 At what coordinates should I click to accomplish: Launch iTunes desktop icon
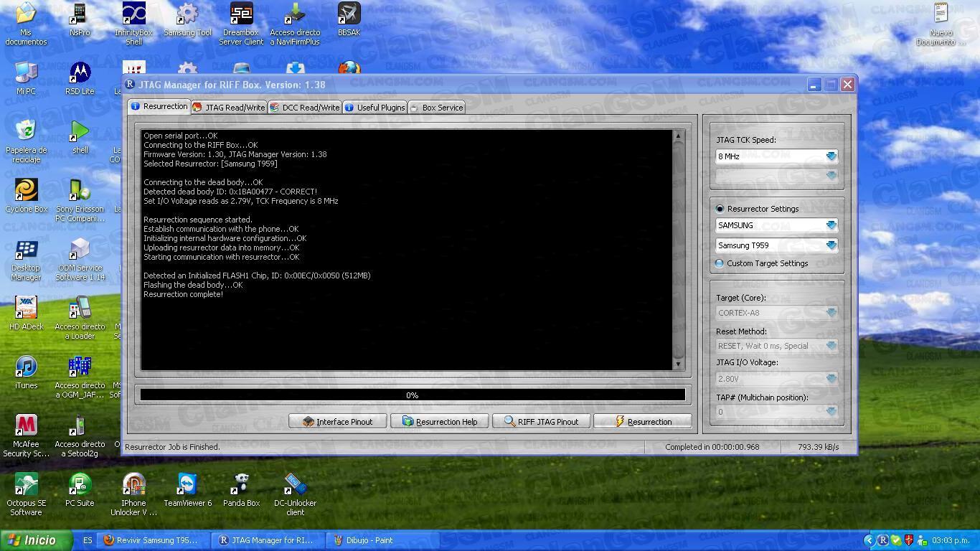(26, 372)
